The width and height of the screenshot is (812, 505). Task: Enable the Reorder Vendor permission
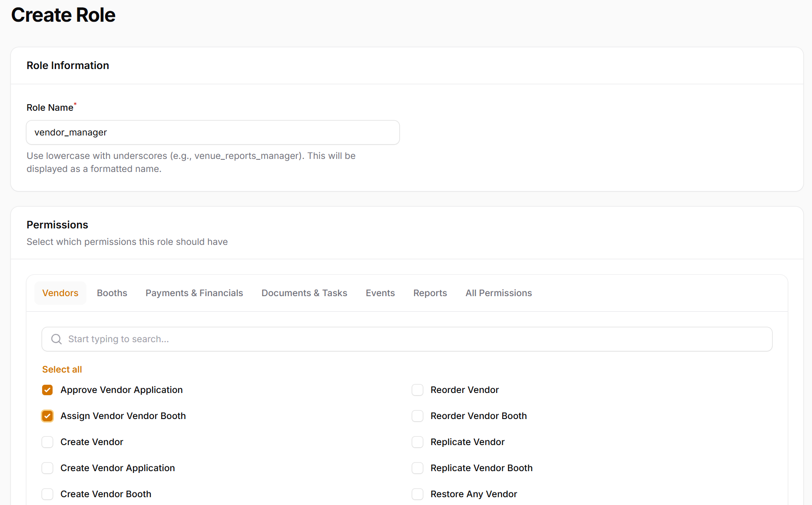point(418,390)
